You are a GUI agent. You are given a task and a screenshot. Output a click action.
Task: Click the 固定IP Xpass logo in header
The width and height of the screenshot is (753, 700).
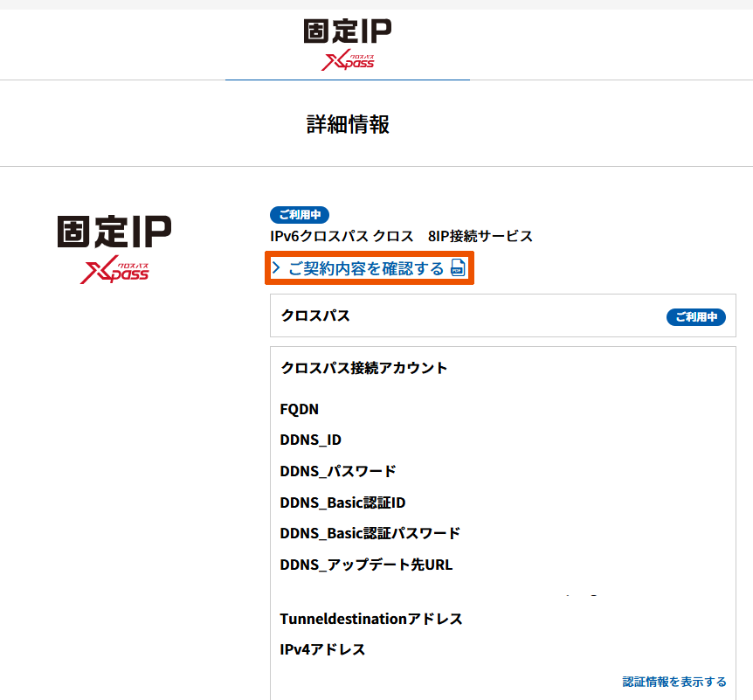coord(348,45)
